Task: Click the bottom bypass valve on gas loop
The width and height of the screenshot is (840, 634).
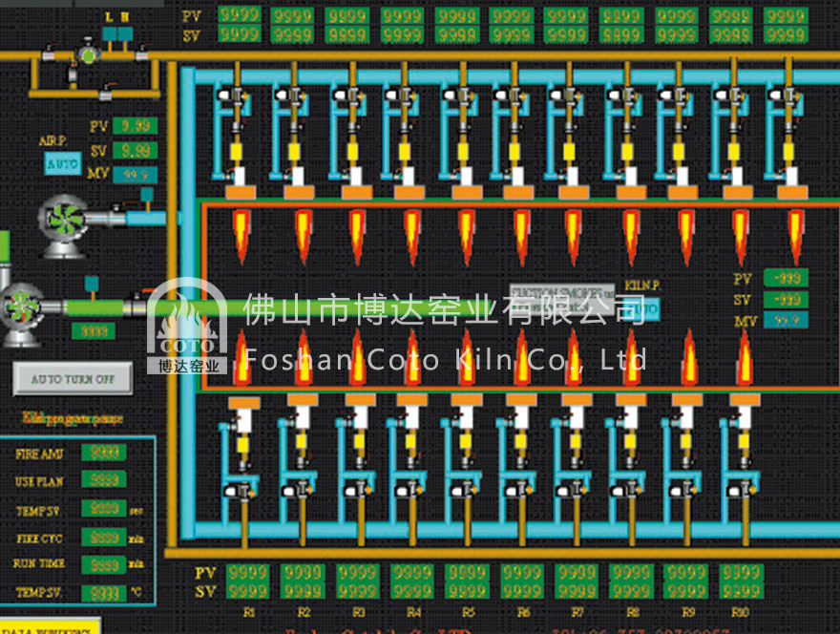Action: 106,93
